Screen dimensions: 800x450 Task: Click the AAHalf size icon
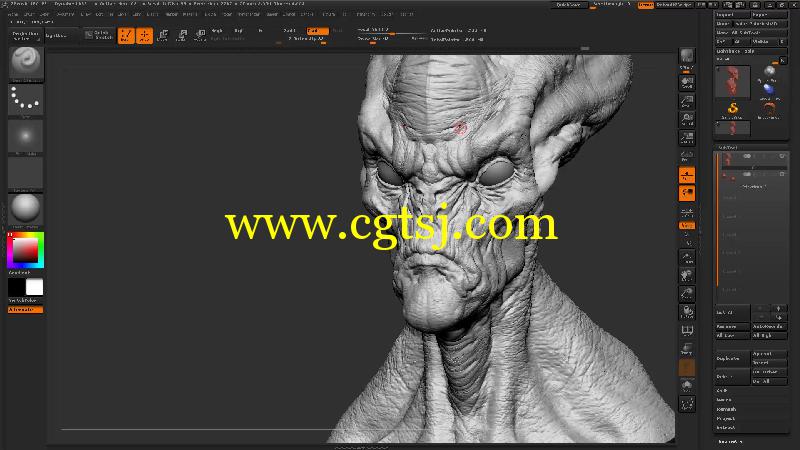(687, 138)
